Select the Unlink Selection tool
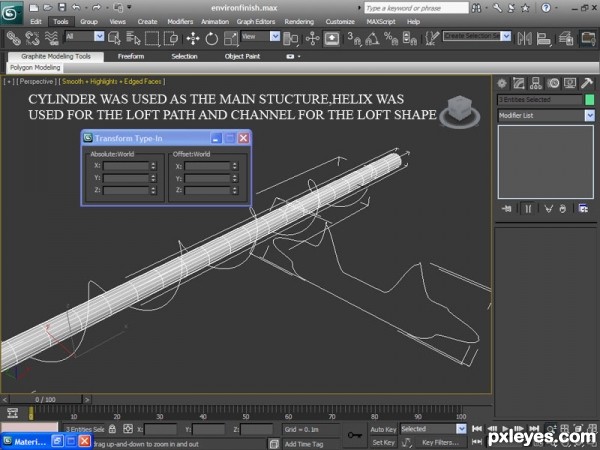Viewport: 600px width, 450px height. (32, 38)
